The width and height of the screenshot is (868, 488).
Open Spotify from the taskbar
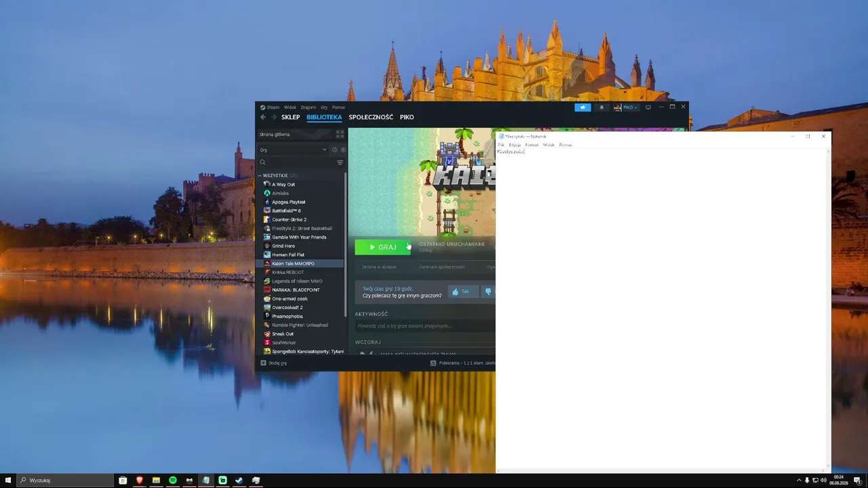click(x=173, y=480)
